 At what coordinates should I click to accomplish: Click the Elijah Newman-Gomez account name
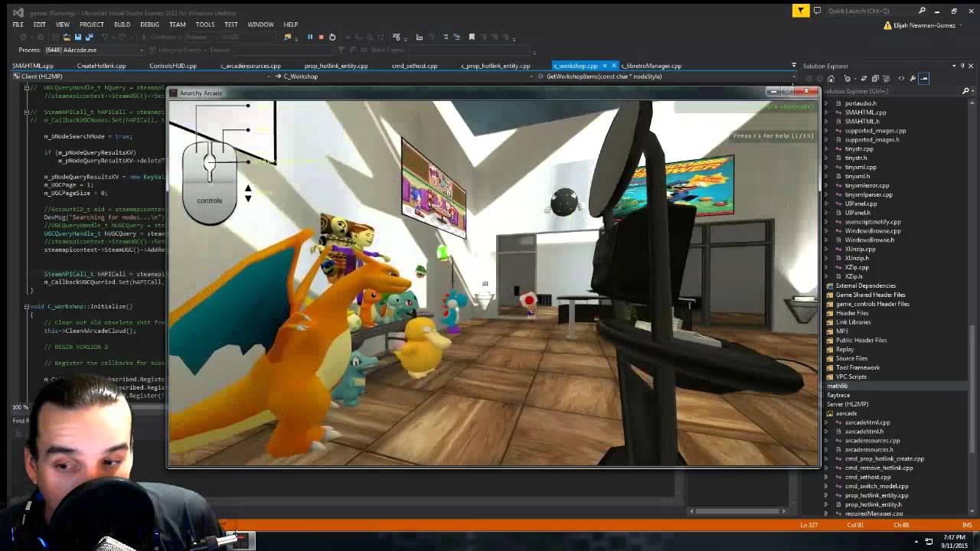[923, 25]
